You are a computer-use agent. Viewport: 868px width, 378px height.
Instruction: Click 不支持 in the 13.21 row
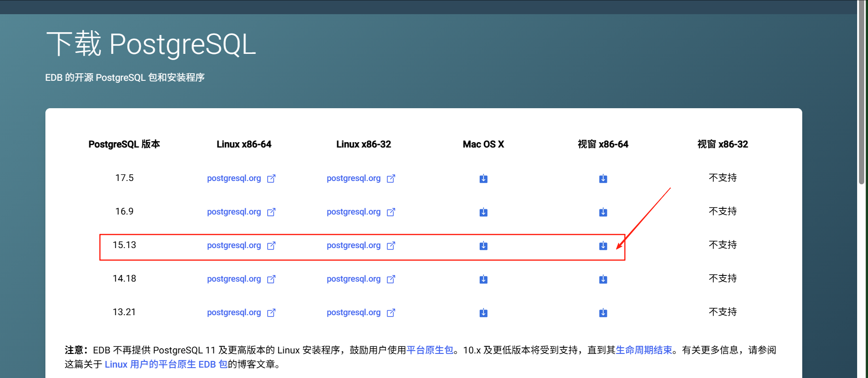pos(723,312)
